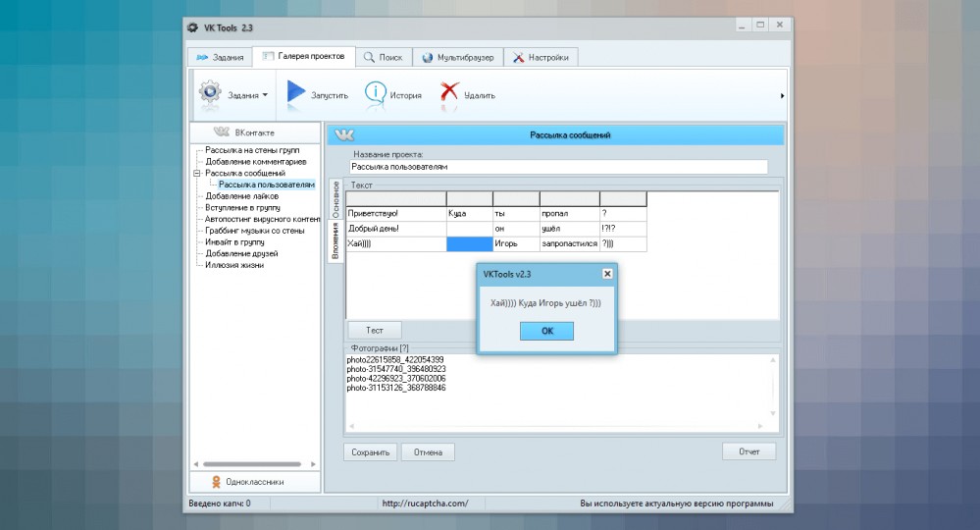Screen dimensions: 980x530
Task: Click the photos box scroll down arrow
Action: (773, 413)
